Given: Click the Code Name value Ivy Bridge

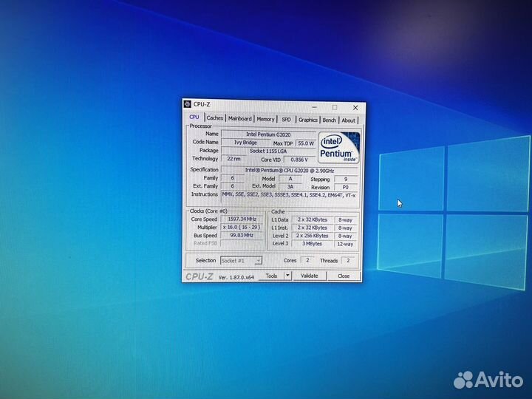Looking at the screenshot, I should click(x=245, y=143).
